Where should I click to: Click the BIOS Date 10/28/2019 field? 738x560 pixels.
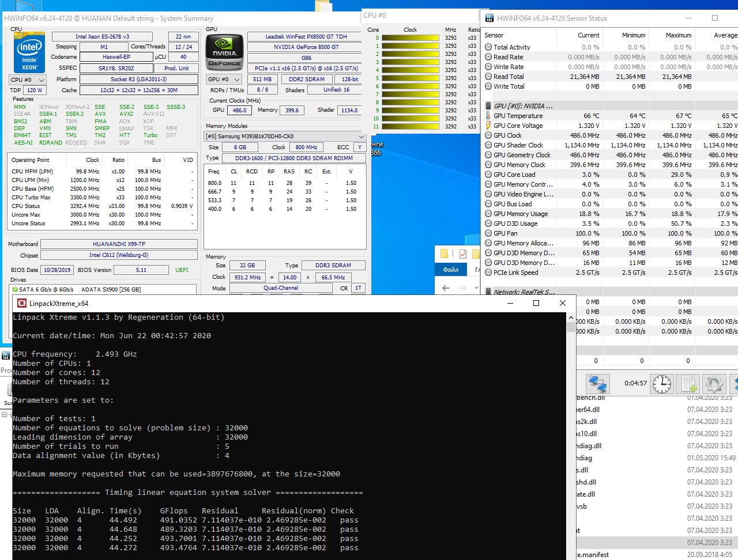click(57, 270)
